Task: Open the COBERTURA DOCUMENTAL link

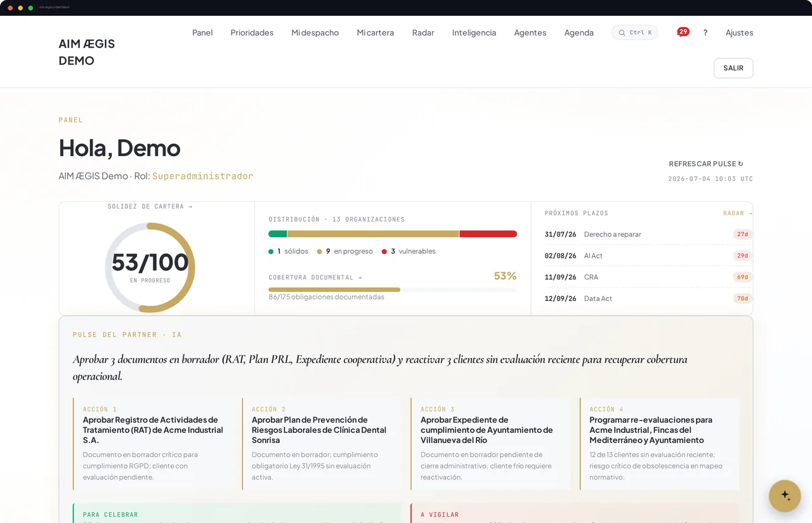Action: pos(315,277)
